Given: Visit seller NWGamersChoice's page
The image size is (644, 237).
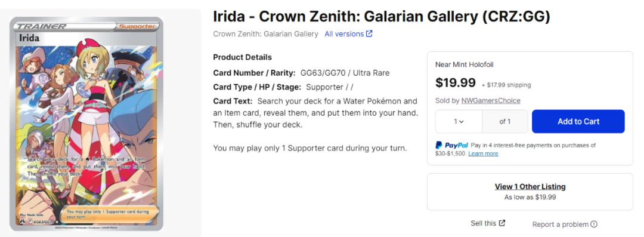Looking at the screenshot, I should 491,101.
